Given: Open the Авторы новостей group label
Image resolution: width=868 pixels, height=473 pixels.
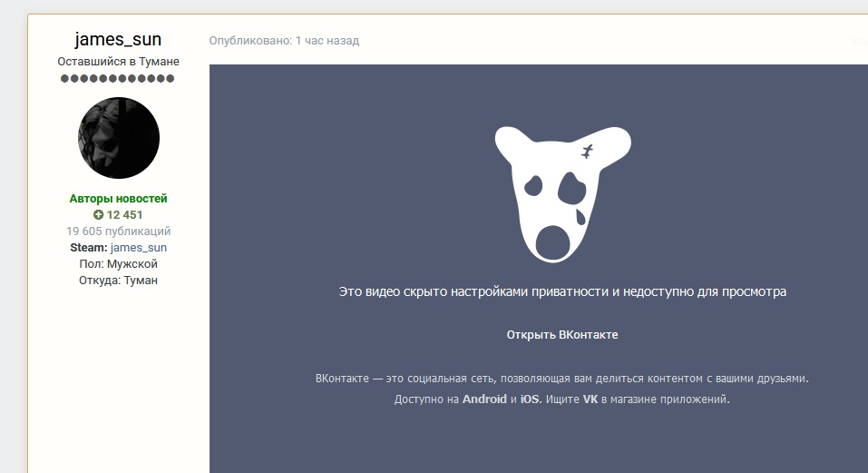Looking at the screenshot, I should [x=119, y=198].
